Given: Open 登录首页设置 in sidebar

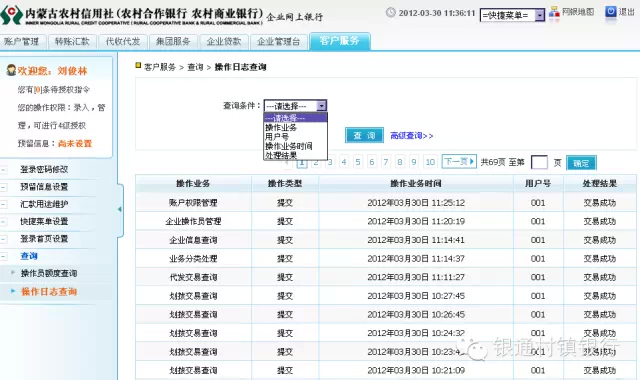Looking at the screenshot, I should [44, 239].
